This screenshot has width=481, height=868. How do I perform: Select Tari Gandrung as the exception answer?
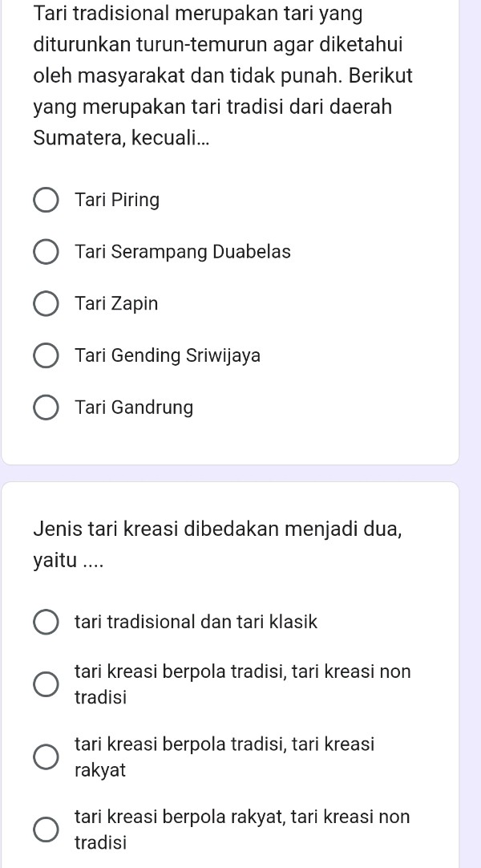[x=46, y=408]
